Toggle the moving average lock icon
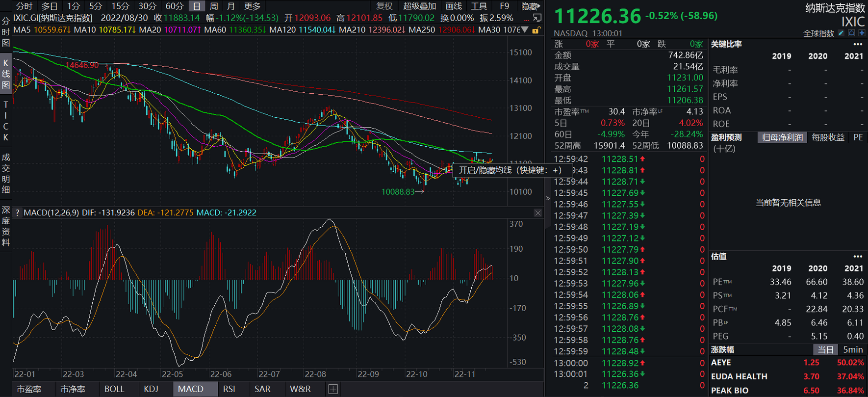The image size is (868, 397). [536, 30]
